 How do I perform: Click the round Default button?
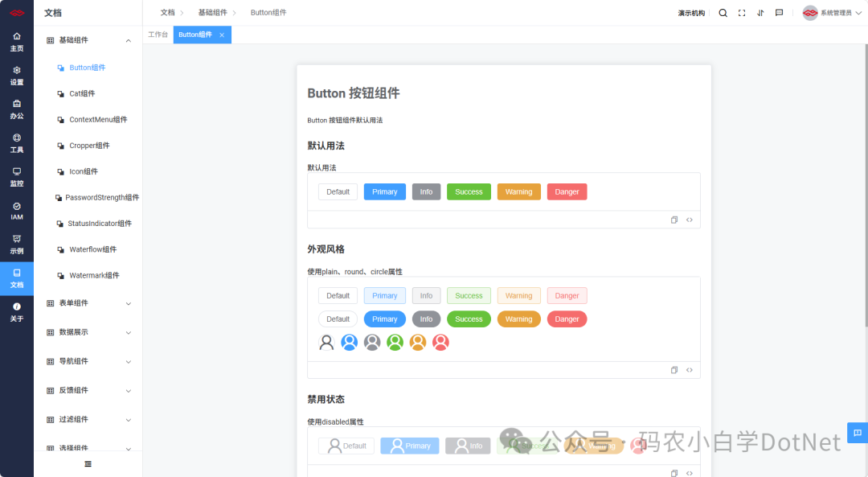point(338,319)
